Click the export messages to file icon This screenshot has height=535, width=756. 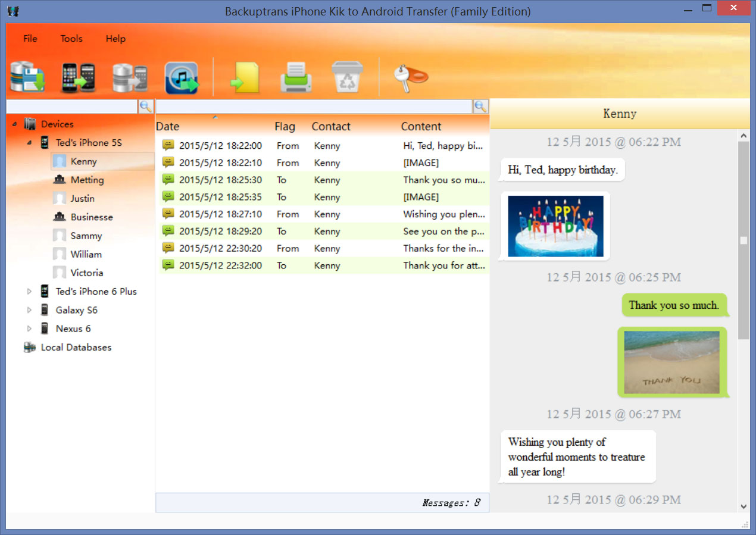245,78
